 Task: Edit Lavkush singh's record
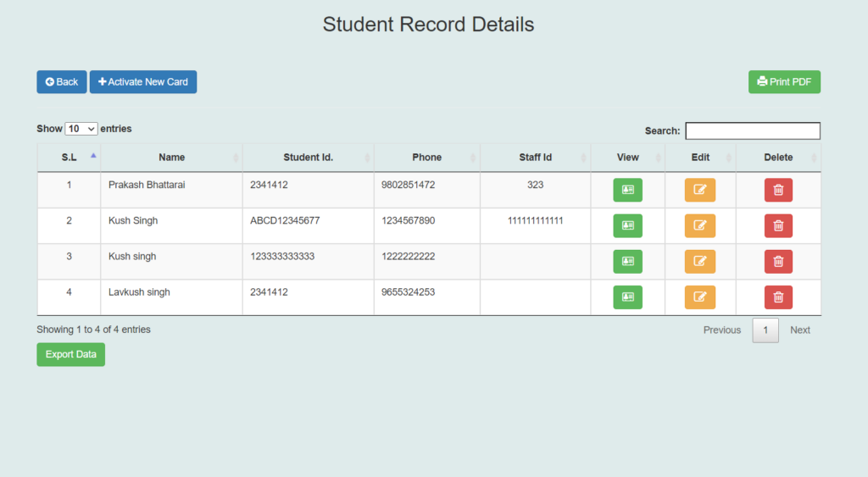click(699, 297)
